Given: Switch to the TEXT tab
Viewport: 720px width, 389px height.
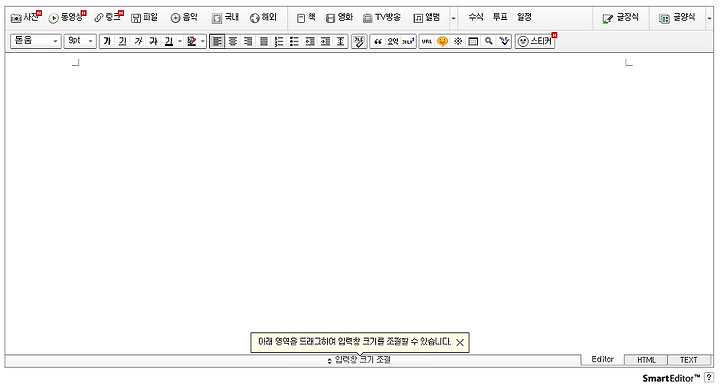Looking at the screenshot, I should tap(688, 360).
